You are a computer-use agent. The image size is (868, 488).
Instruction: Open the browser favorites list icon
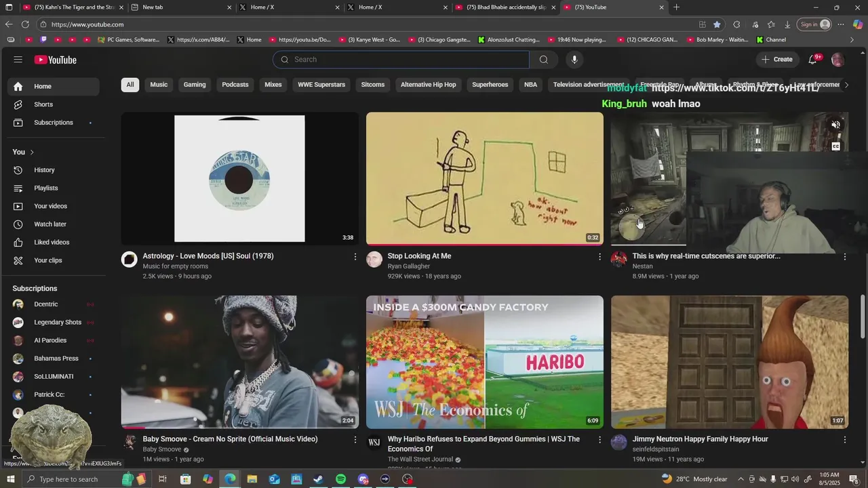(771, 24)
